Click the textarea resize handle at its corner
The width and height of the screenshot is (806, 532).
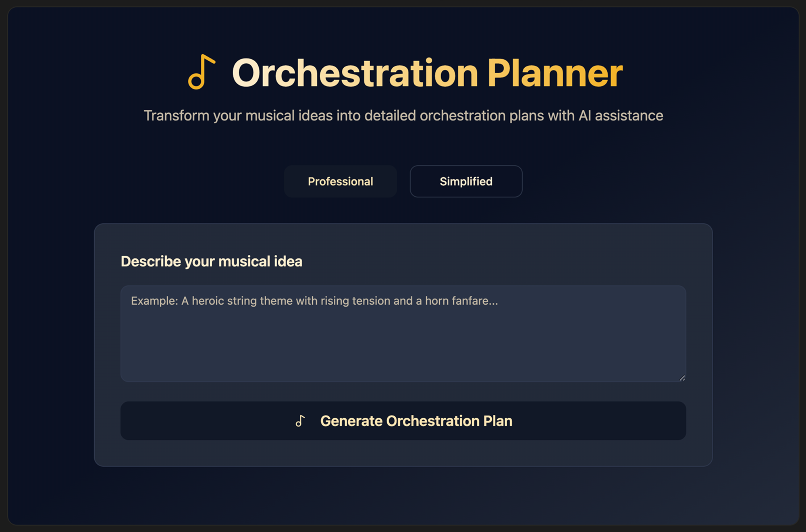683,378
